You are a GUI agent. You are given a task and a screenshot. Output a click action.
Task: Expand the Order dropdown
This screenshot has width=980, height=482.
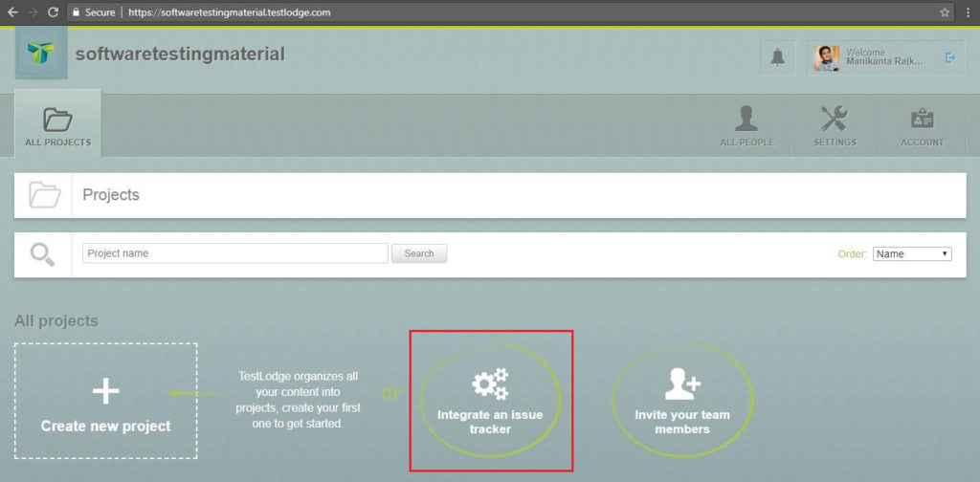(911, 254)
